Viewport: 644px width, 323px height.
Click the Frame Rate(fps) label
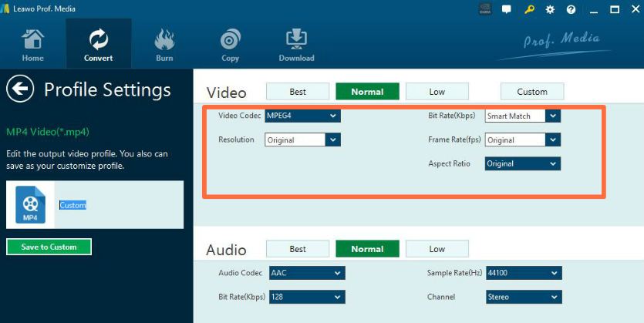[x=454, y=140]
